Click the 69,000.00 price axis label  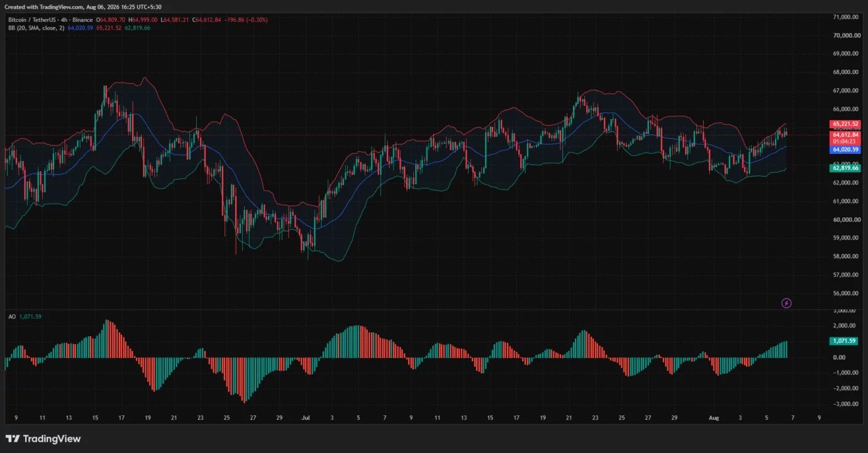846,53
